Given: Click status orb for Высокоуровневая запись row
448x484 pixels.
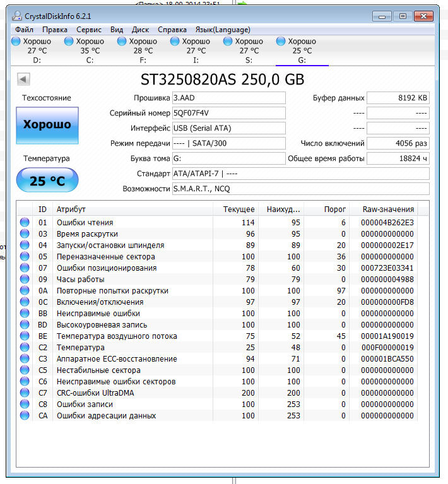Looking at the screenshot, I should click(25, 325).
